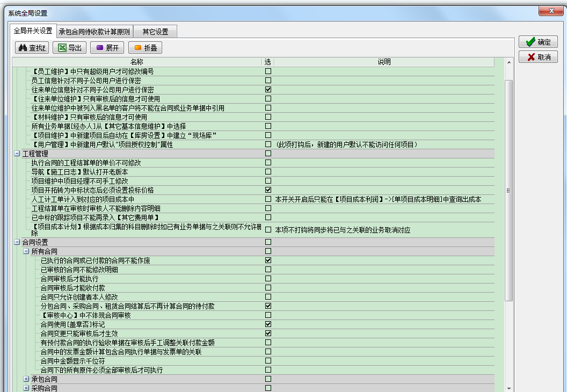The height and width of the screenshot is (392, 567).
Task: Switch to 承包合同待收款计算原则 tab
Action: click(95, 32)
